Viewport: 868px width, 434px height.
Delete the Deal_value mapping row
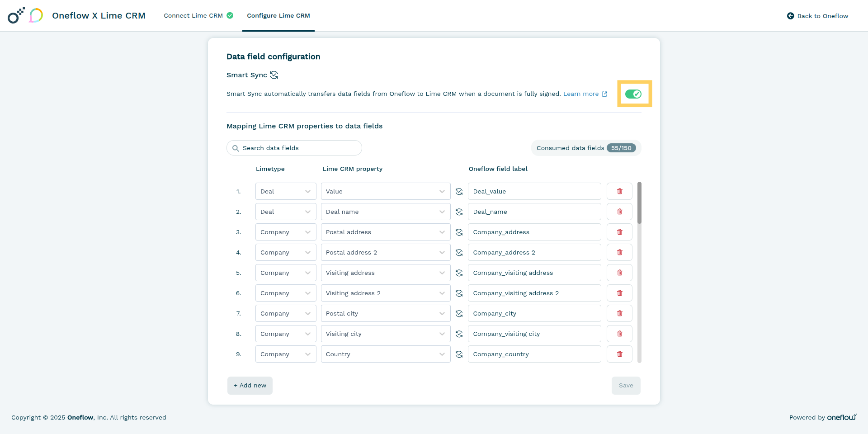[619, 191]
